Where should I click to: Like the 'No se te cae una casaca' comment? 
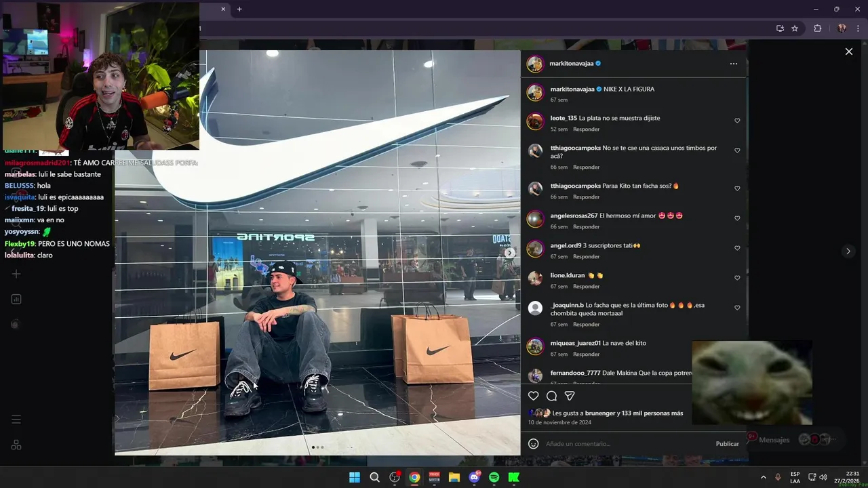click(737, 150)
